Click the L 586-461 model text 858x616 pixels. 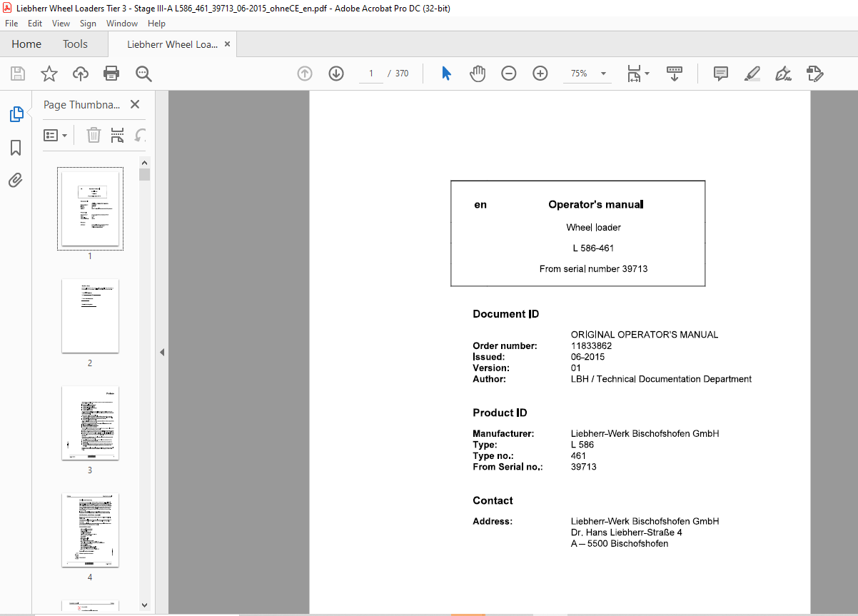[x=593, y=248]
